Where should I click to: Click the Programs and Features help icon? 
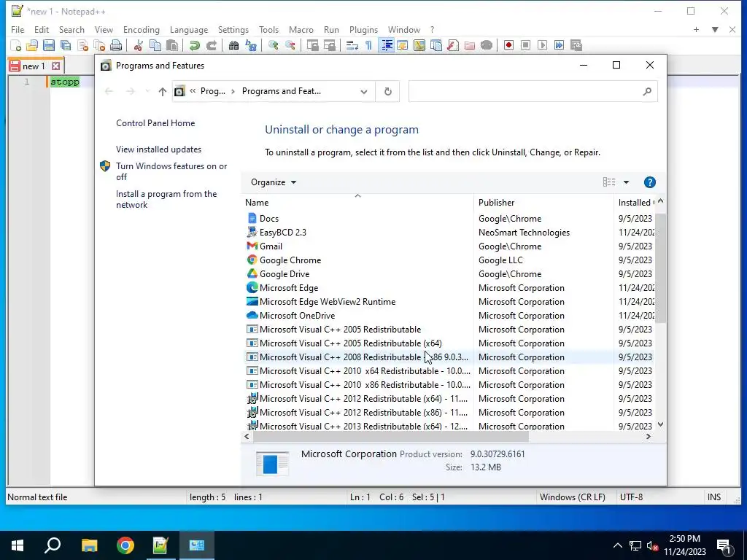649,182
